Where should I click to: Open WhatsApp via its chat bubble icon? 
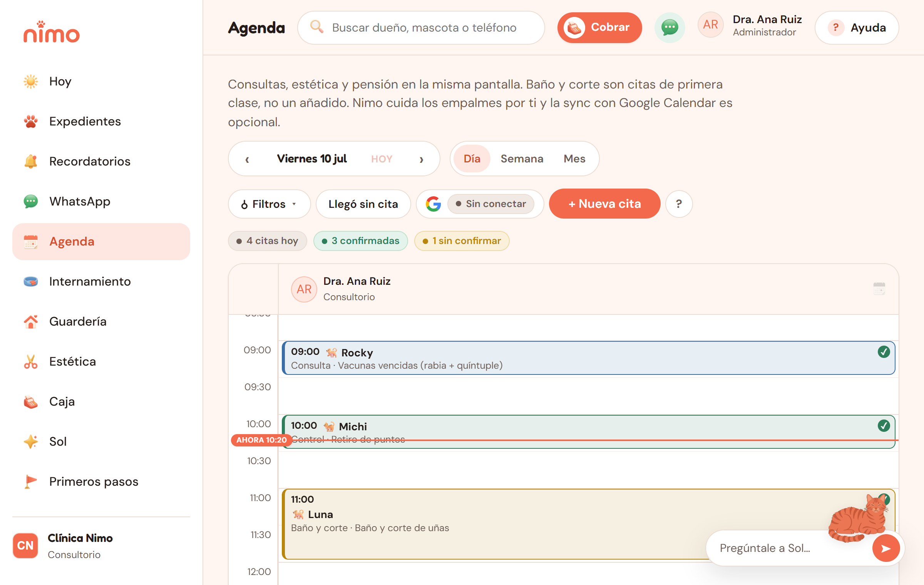click(x=31, y=202)
